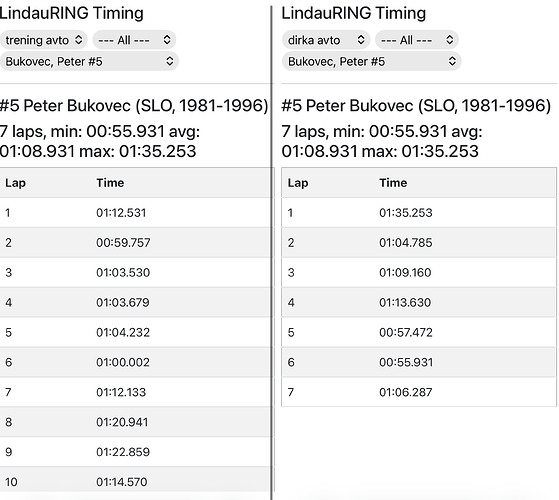Screen dimensions: 559x500
Task: Click the chevron arrows on 'trening avto' select
Action: pos(78,40)
